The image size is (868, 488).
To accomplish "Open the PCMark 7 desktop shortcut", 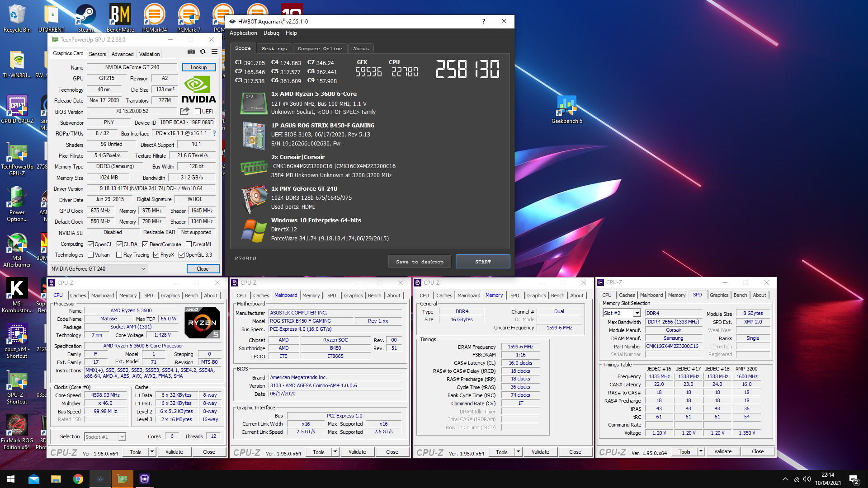I will pos(189,18).
